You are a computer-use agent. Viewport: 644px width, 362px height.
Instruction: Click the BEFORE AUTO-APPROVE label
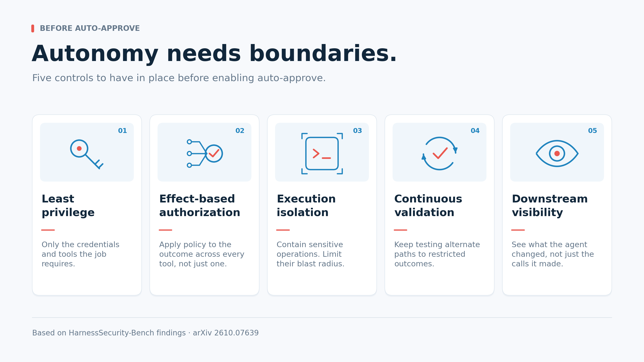90,28
